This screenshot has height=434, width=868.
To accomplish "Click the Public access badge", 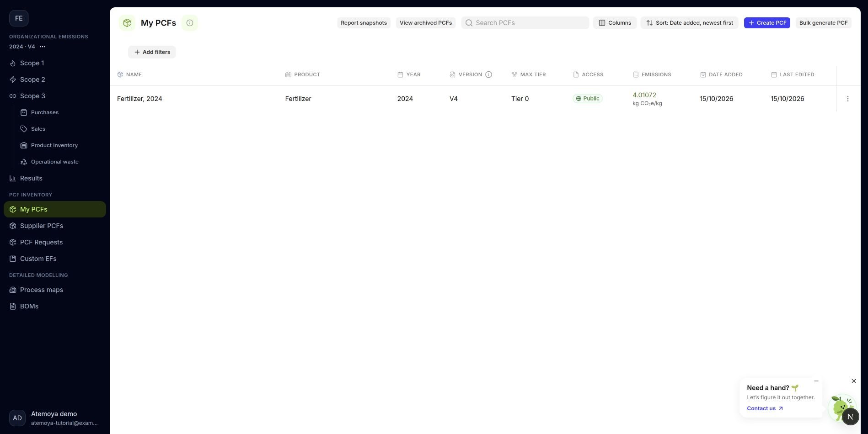I will click(x=588, y=99).
